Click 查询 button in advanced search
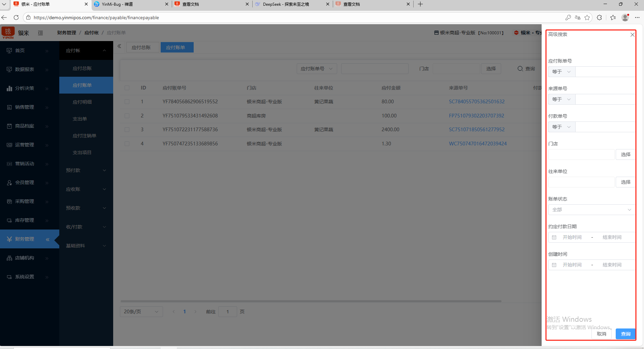The width and height of the screenshot is (644, 349). [625, 334]
